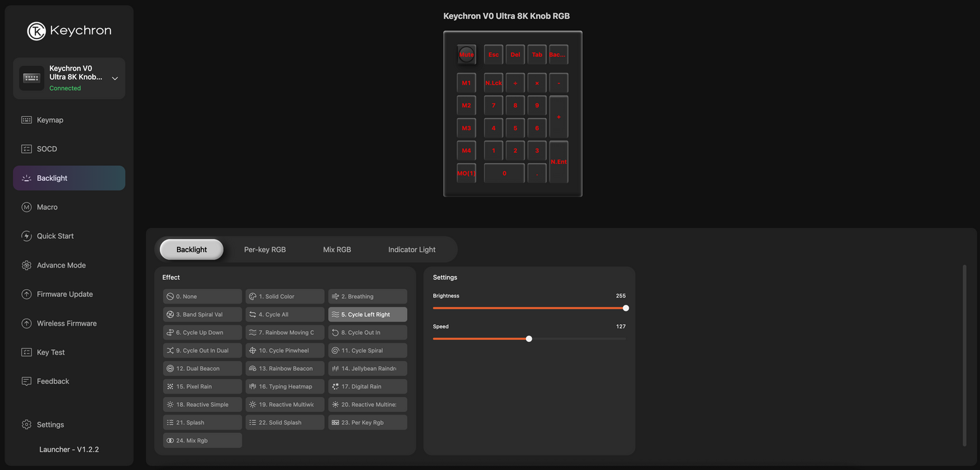Apply the Typing Heatmap effect

285,386
